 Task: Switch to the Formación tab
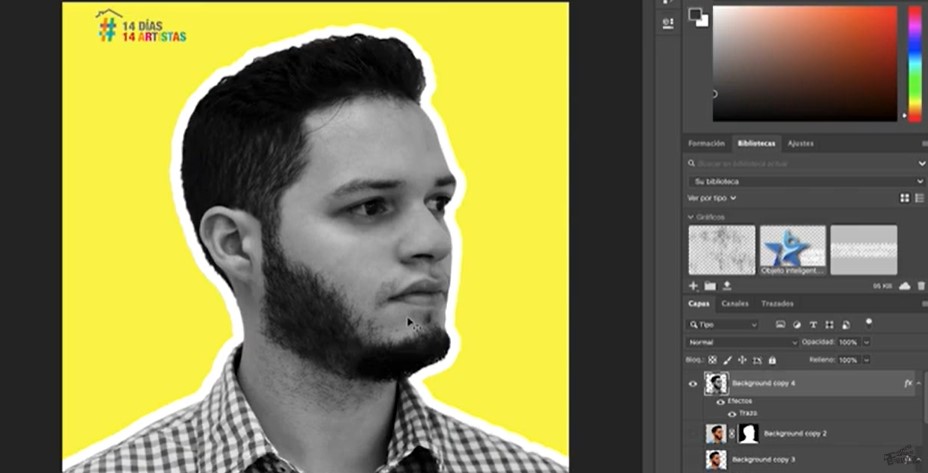tap(706, 143)
